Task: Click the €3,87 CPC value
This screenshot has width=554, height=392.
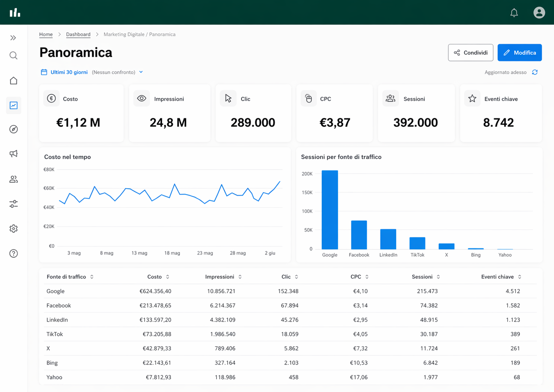Action: tap(335, 123)
